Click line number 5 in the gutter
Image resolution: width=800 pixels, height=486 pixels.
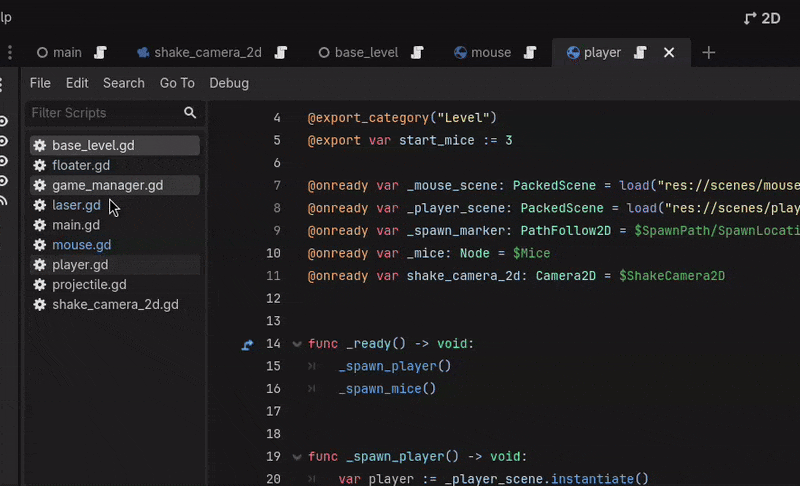277,140
